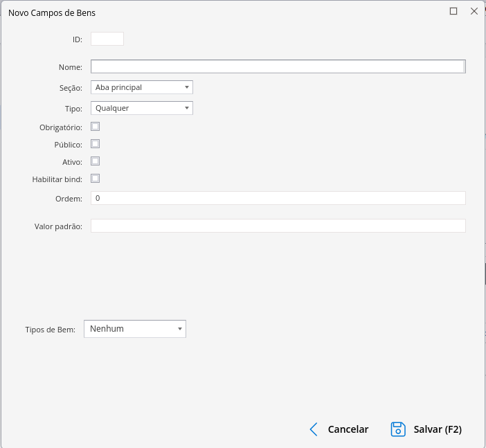Click the floppy disk save icon
Screen dimensions: 486x448
pos(398,429)
